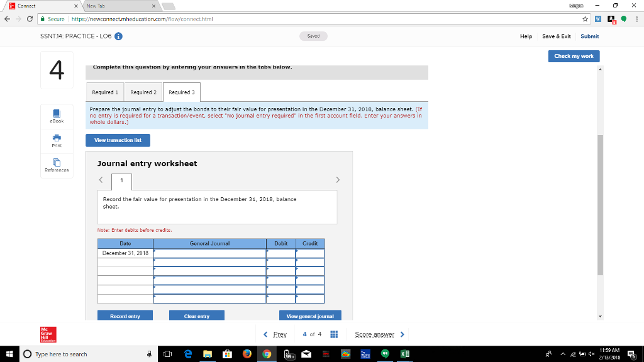Click the Save & Exit link
The height and width of the screenshot is (362, 644).
click(x=556, y=36)
